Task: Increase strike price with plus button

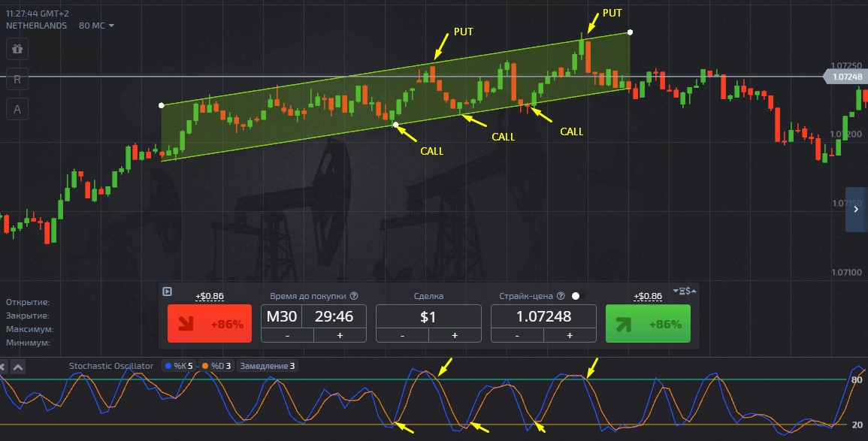Action: (570, 335)
